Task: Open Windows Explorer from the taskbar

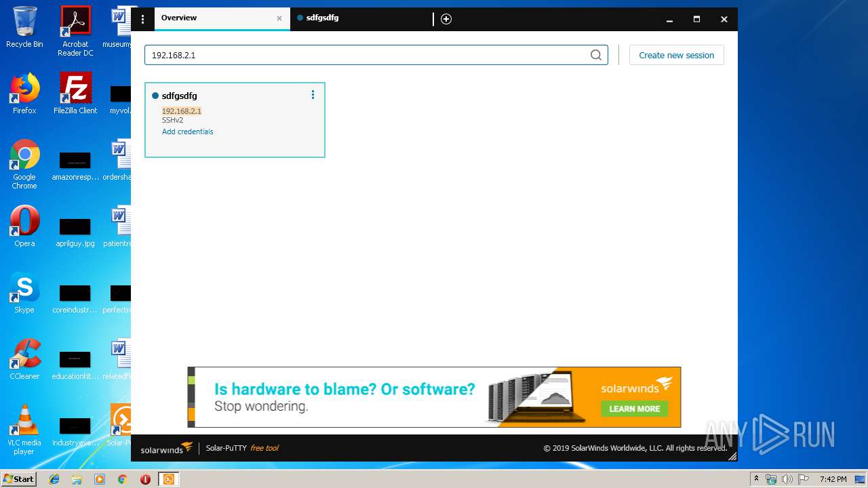Action: tap(77, 479)
